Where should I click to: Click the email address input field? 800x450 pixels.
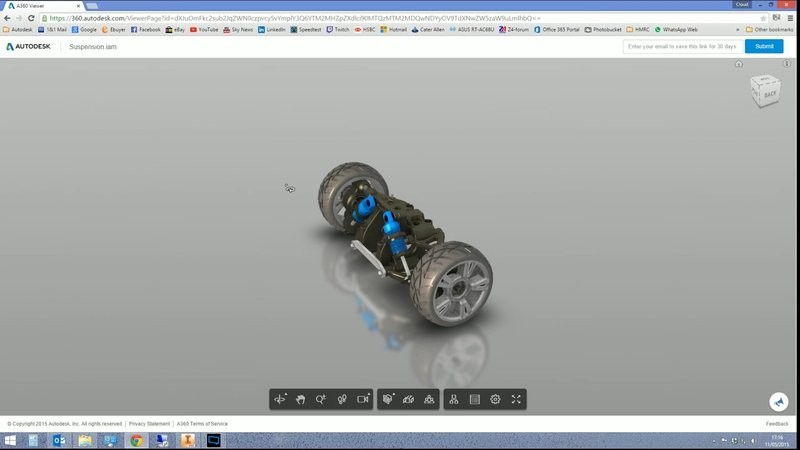682,46
